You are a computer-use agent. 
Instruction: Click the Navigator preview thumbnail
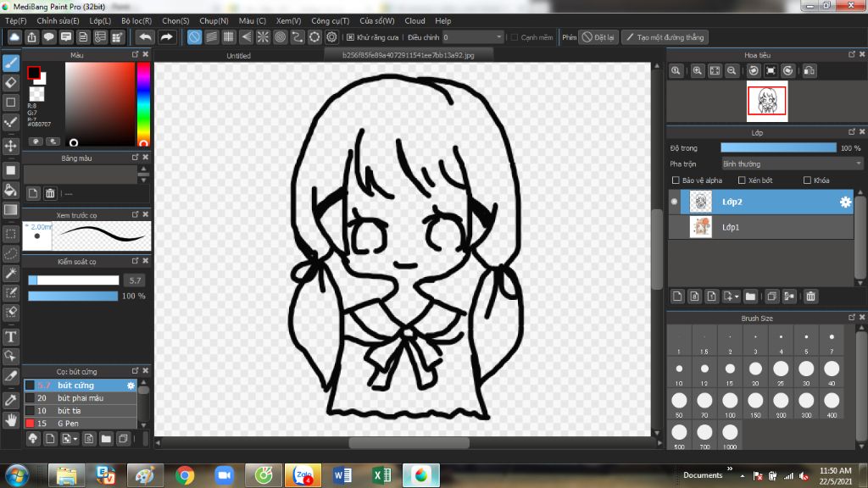766,102
